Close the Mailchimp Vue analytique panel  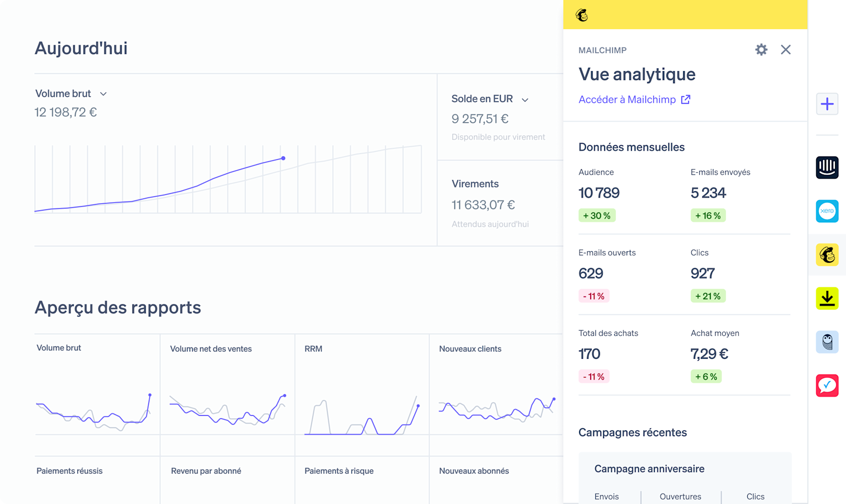[x=785, y=50]
